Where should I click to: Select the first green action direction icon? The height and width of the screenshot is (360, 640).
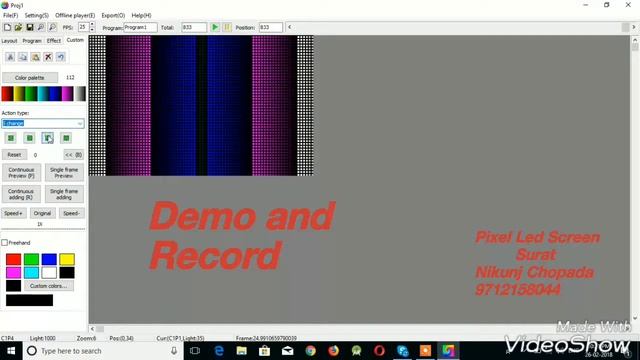11,138
